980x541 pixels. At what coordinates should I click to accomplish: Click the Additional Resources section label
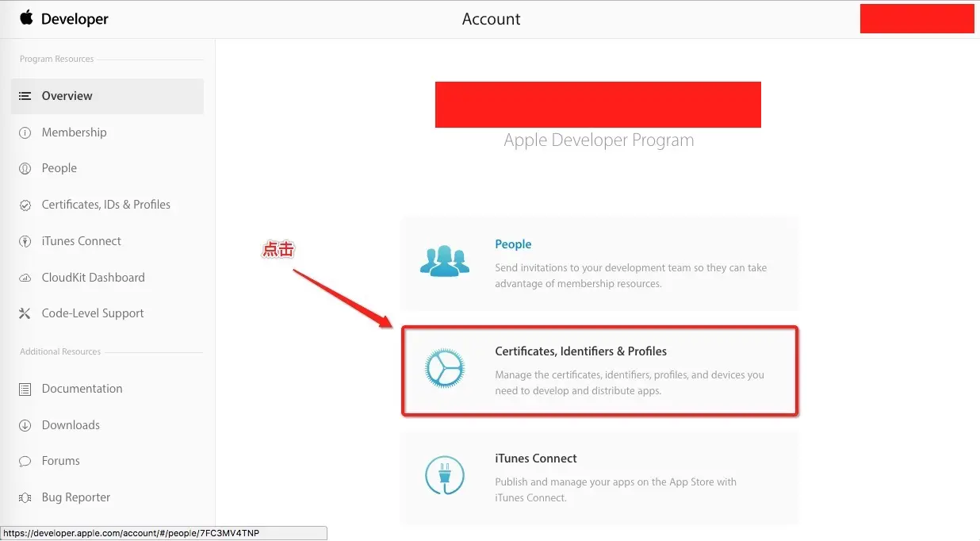coord(60,351)
